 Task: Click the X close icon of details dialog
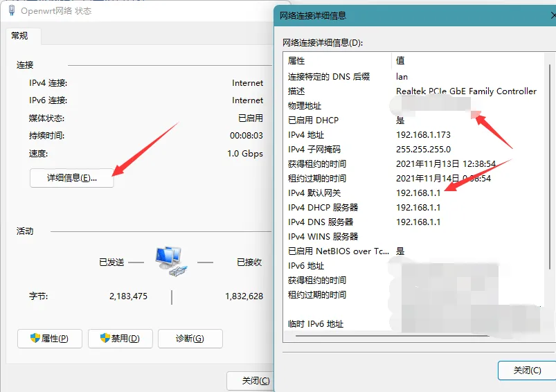(x=553, y=15)
